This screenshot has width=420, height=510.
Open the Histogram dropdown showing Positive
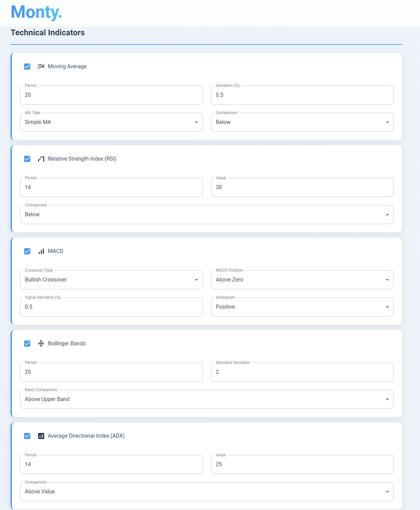coord(302,307)
